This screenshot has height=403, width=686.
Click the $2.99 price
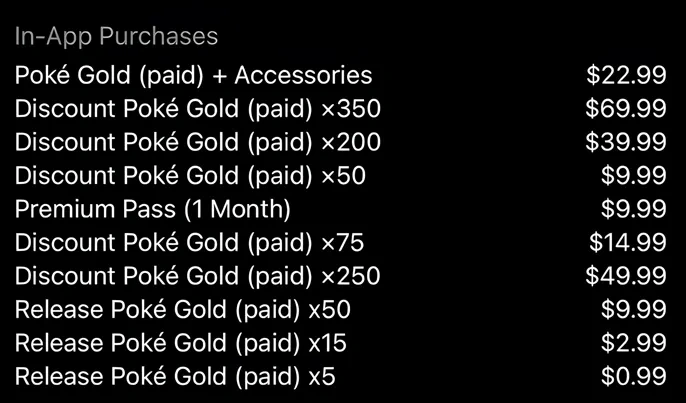pos(634,343)
